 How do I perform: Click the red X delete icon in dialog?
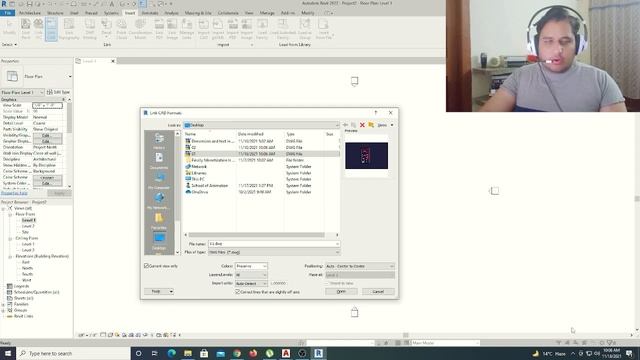[x=362, y=125]
